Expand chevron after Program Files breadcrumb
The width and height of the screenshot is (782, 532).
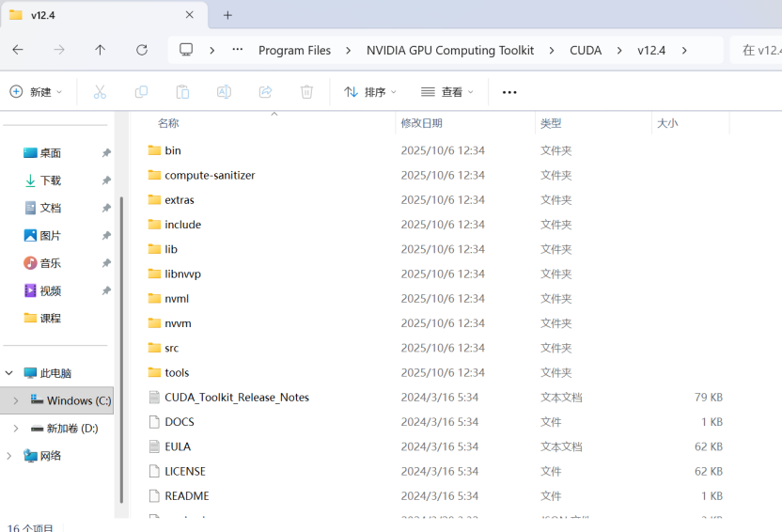point(348,51)
